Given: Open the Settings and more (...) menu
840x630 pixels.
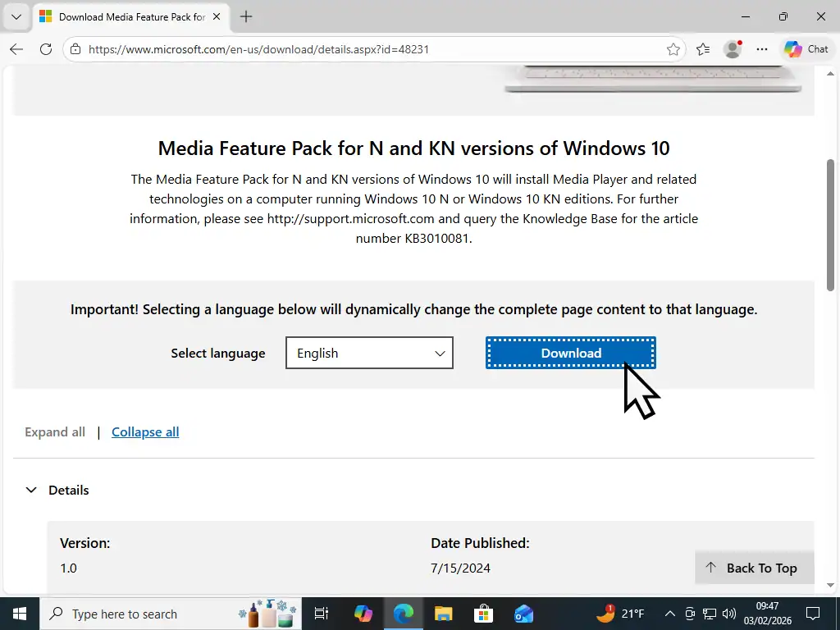Looking at the screenshot, I should click(761, 49).
